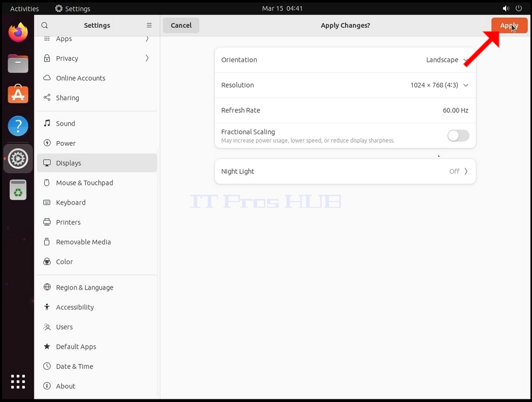The image size is (532, 402).
Task: Click the Privacy lock icon
Action: pos(47,58)
